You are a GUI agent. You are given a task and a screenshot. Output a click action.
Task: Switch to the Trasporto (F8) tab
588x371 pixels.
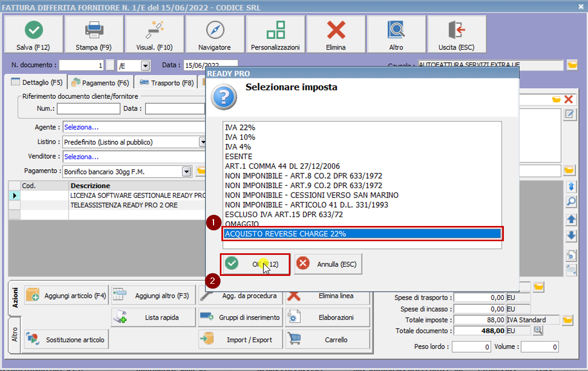coord(167,83)
